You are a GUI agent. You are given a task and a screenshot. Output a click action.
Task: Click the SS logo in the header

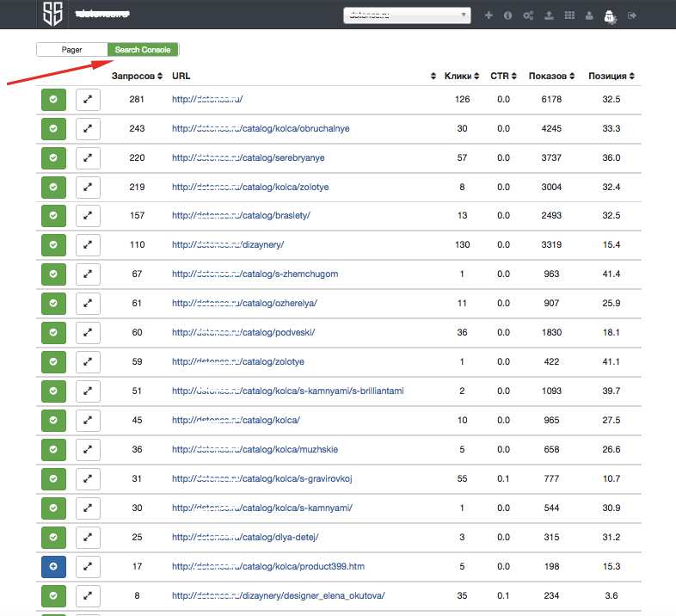(52, 15)
